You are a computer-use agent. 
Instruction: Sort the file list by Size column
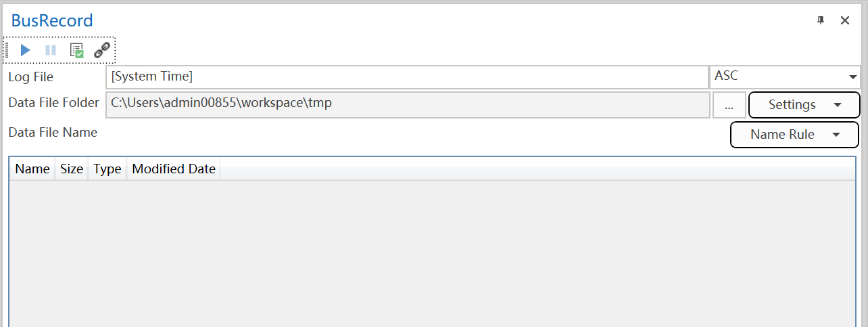click(72, 169)
